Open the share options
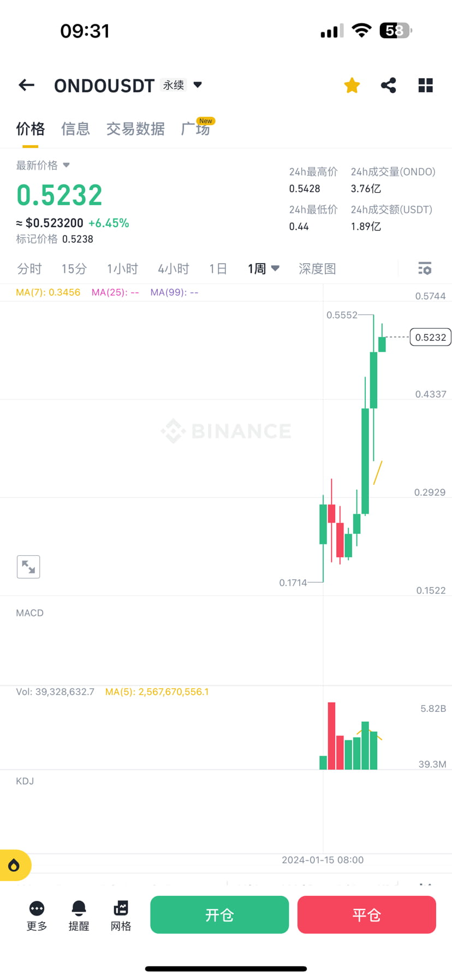 click(x=388, y=85)
